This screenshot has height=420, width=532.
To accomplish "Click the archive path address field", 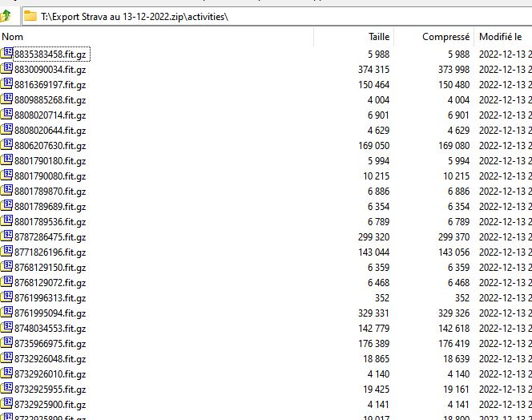I will [x=277, y=16].
